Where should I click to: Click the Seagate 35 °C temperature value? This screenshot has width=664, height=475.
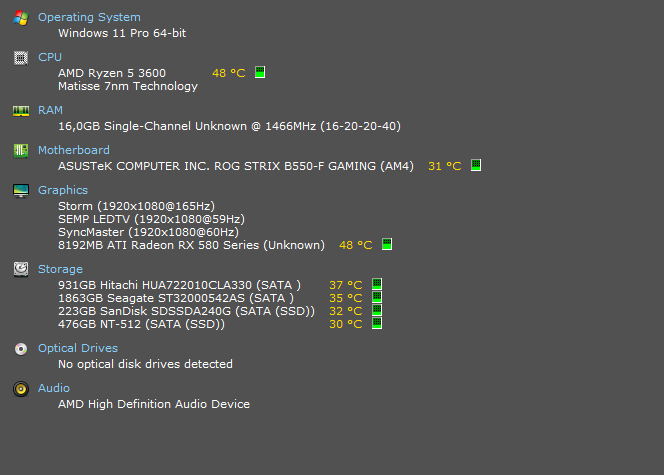click(x=346, y=298)
